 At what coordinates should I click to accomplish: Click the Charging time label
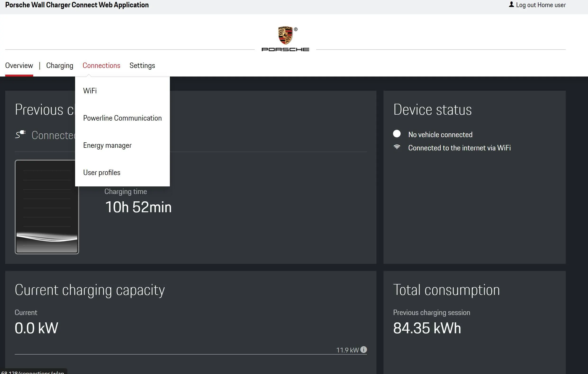[x=126, y=192]
